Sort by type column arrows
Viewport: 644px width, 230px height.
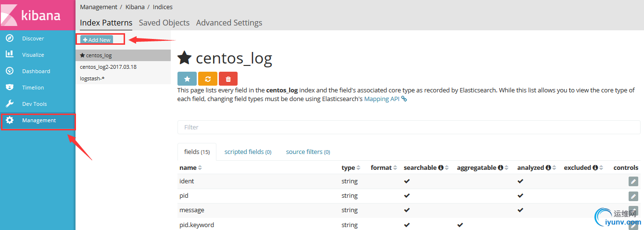(358, 168)
